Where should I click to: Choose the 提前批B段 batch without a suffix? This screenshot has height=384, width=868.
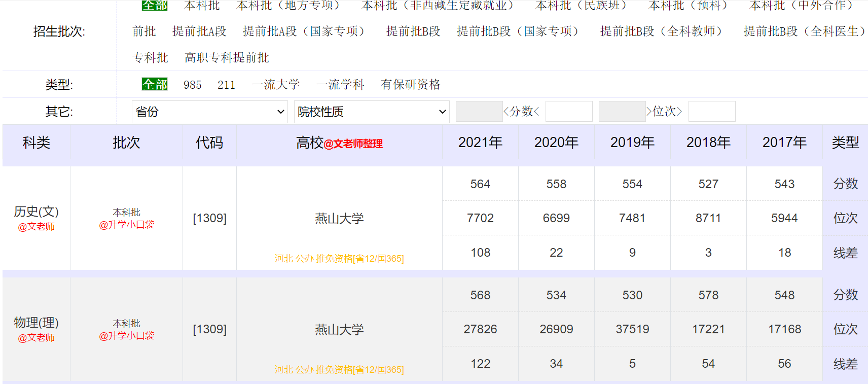click(x=413, y=31)
